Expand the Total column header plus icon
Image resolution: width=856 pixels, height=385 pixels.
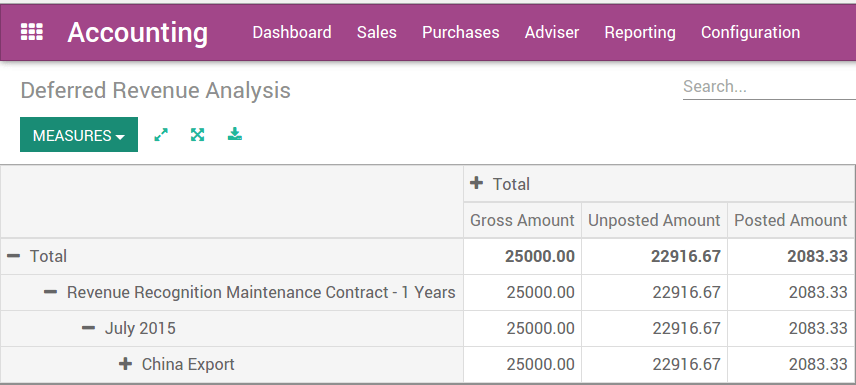[477, 183]
